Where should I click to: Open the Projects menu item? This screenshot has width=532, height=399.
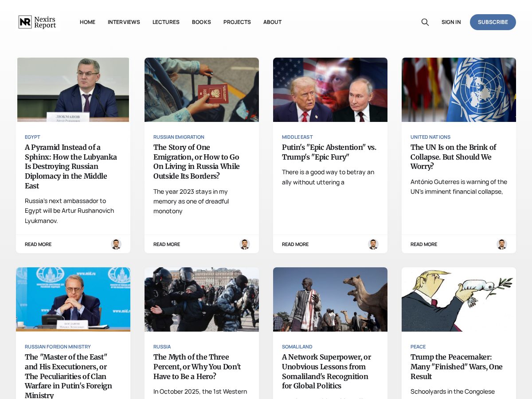237,22
